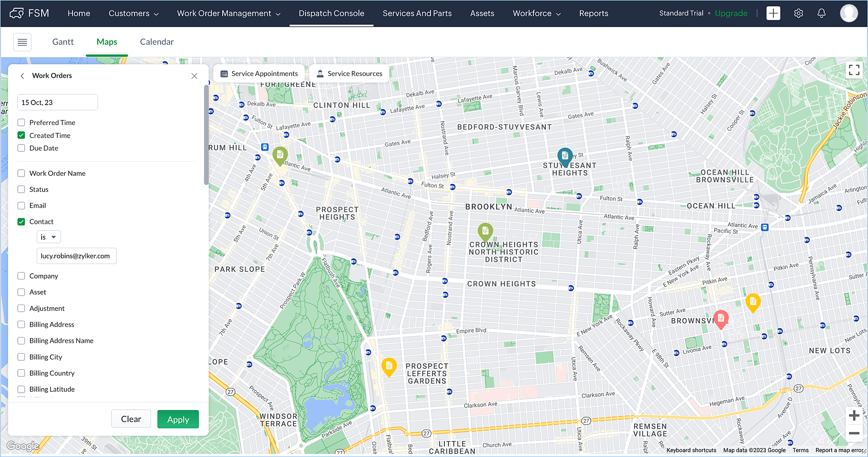Close the Work Orders filter panel
Screen dimensions: 868x457
pos(194,76)
